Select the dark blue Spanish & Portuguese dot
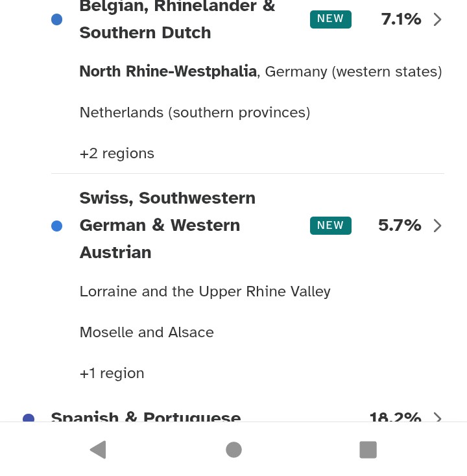This screenshot has width=467, height=476. [x=29, y=418]
